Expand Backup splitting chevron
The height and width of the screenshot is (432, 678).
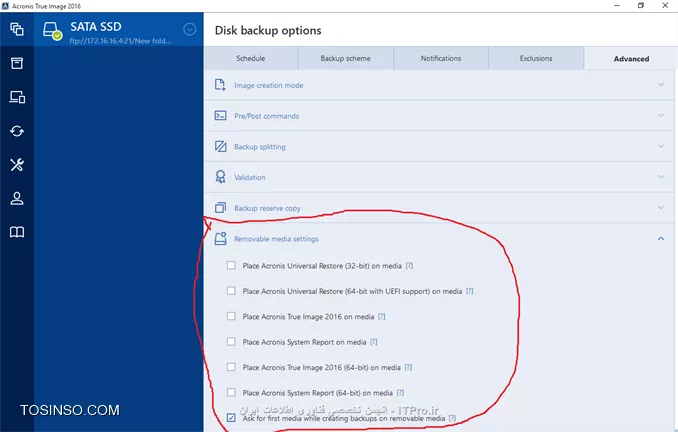661,146
